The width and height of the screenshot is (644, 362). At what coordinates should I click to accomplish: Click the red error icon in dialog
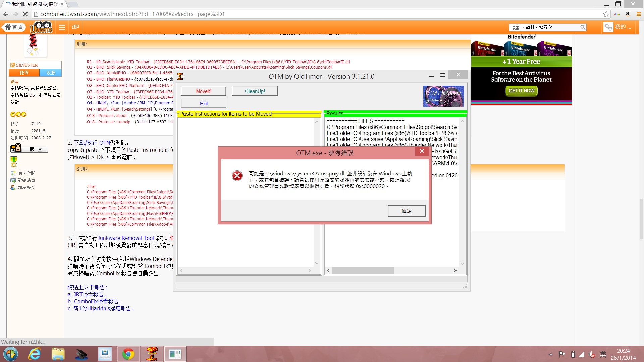(x=237, y=176)
